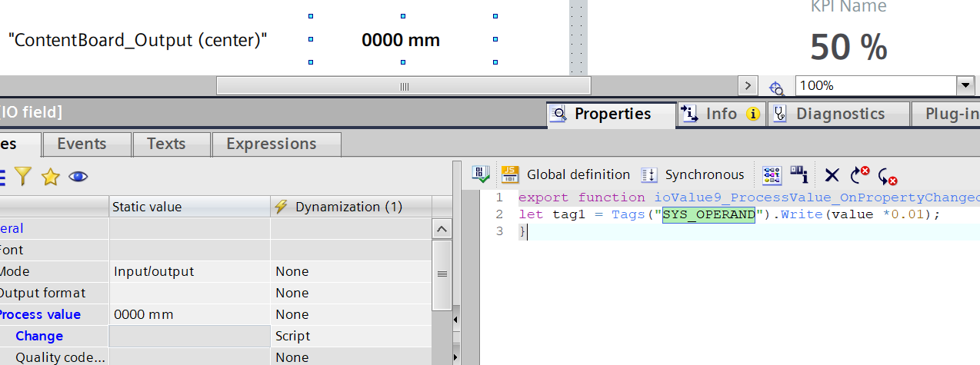This screenshot has width=980, height=365.
Task: Open the 100% zoom dropdown
Action: coord(965,86)
